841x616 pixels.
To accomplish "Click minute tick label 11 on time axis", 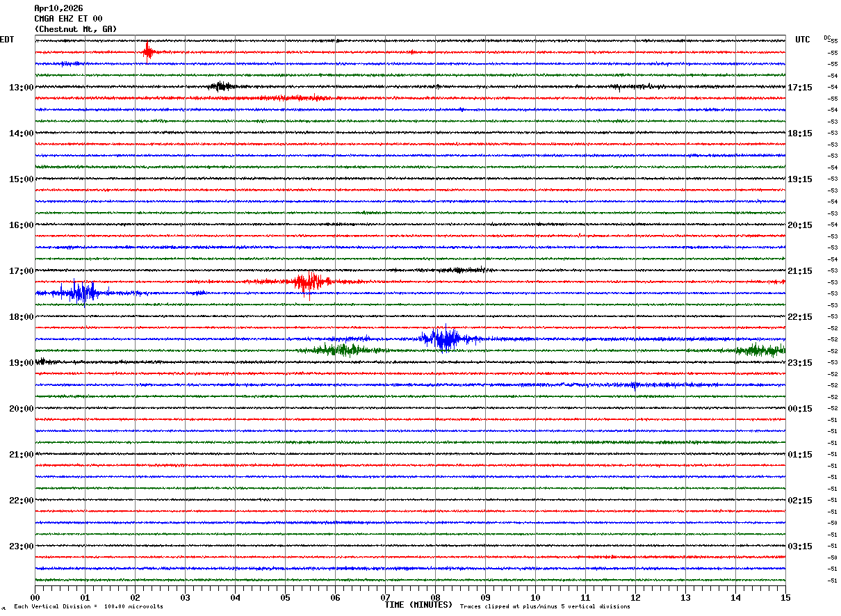I will pyautogui.click(x=585, y=598).
